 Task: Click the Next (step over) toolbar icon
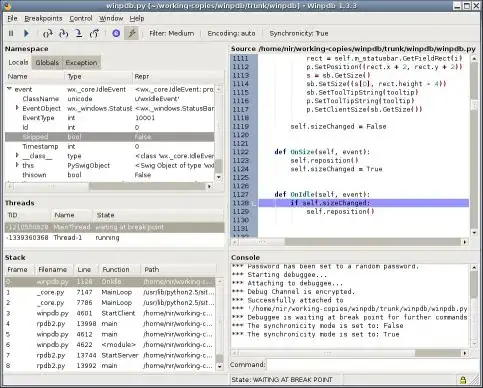pyautogui.click(x=63, y=33)
